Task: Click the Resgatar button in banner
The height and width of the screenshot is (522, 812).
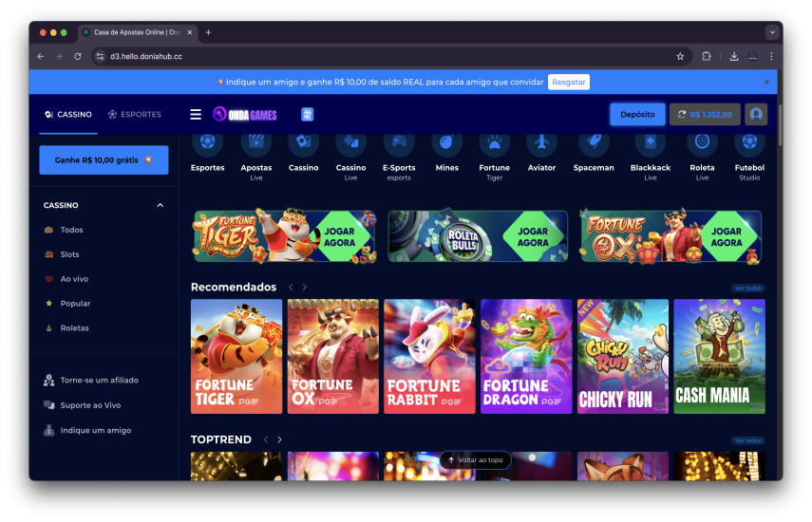Action: (x=568, y=83)
